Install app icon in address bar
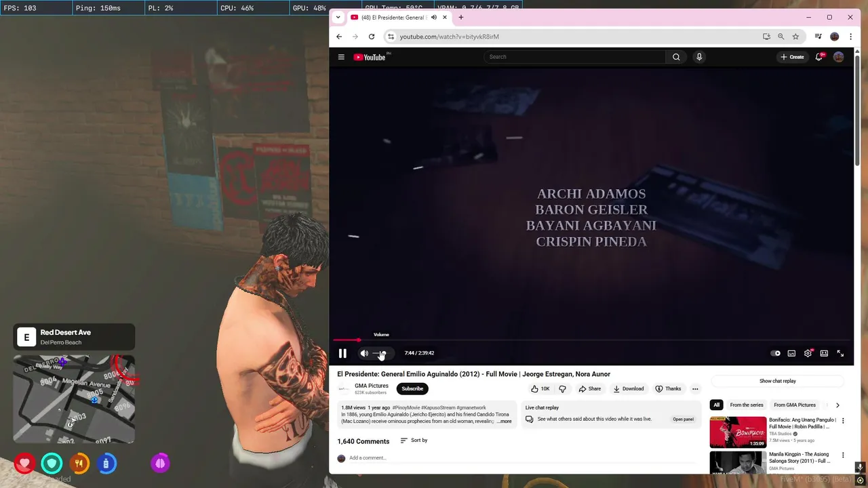Screen dimensions: 868x488 [766, 37]
